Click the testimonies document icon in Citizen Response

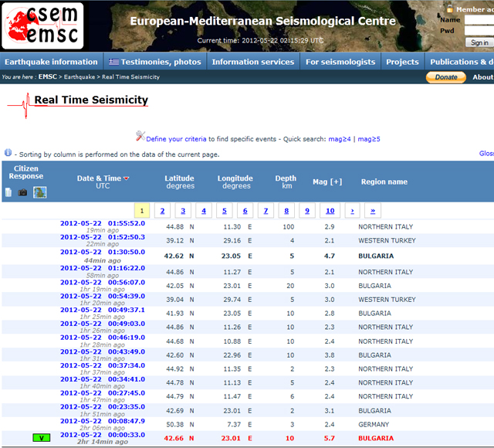click(8, 192)
